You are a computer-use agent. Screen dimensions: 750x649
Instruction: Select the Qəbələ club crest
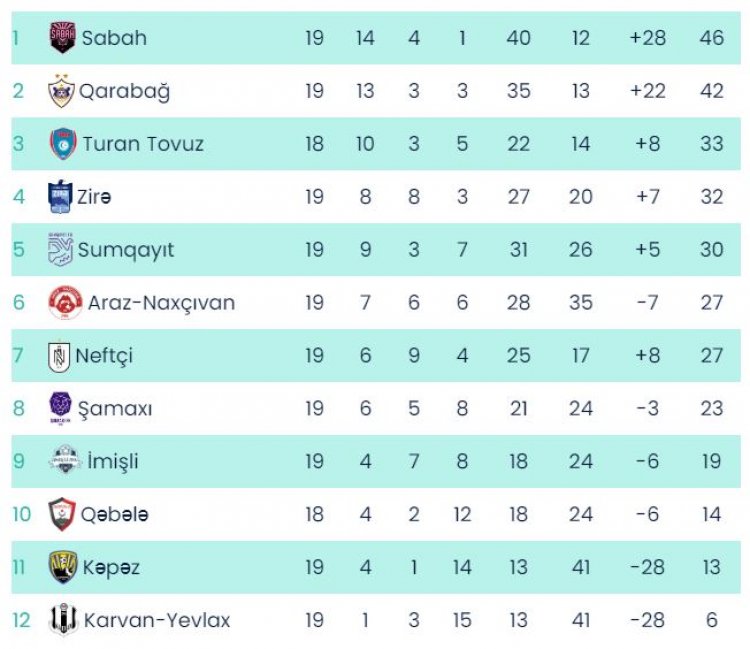(62, 514)
